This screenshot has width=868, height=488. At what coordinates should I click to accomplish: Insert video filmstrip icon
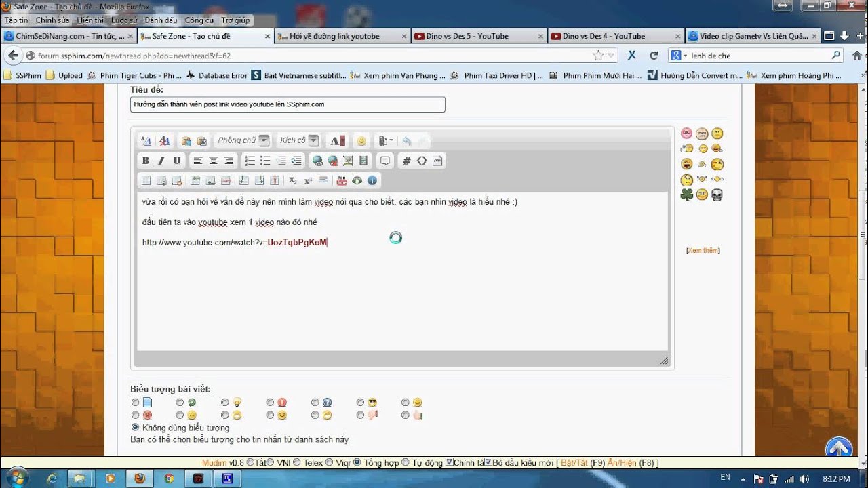363,161
